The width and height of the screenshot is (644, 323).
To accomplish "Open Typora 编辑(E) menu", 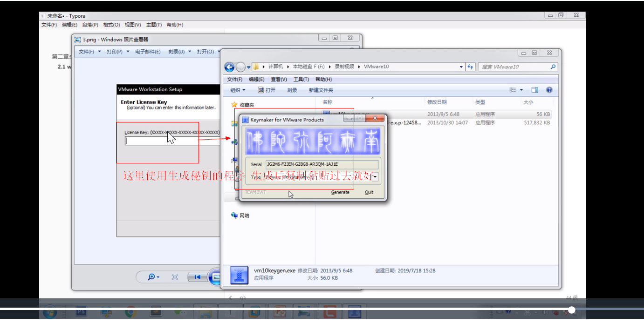I will pyautogui.click(x=69, y=25).
